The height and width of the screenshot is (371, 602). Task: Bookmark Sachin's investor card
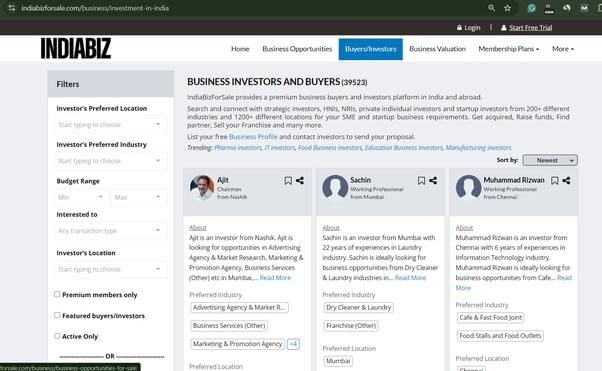tap(421, 181)
